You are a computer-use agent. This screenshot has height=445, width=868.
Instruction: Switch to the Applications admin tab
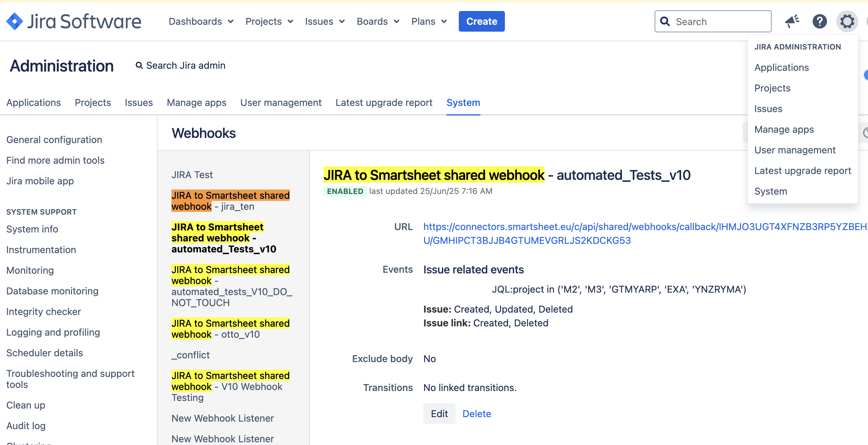click(x=34, y=102)
